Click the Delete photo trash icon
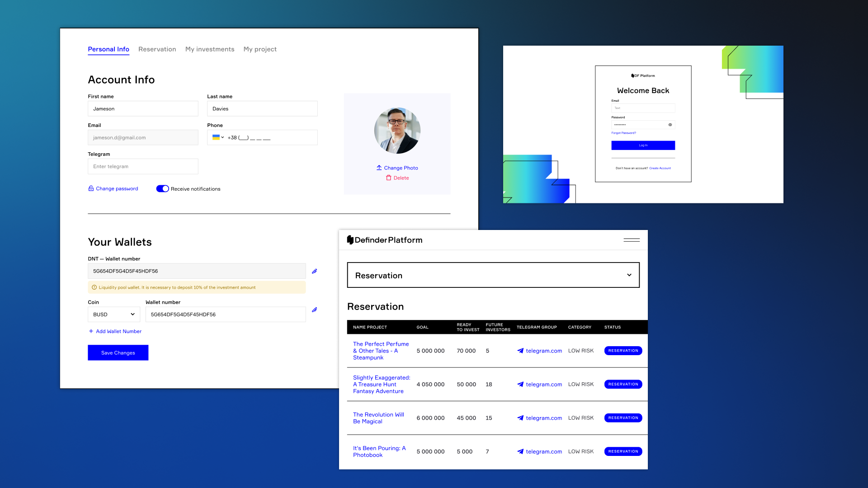Viewport: 868px width, 488px height. point(389,178)
